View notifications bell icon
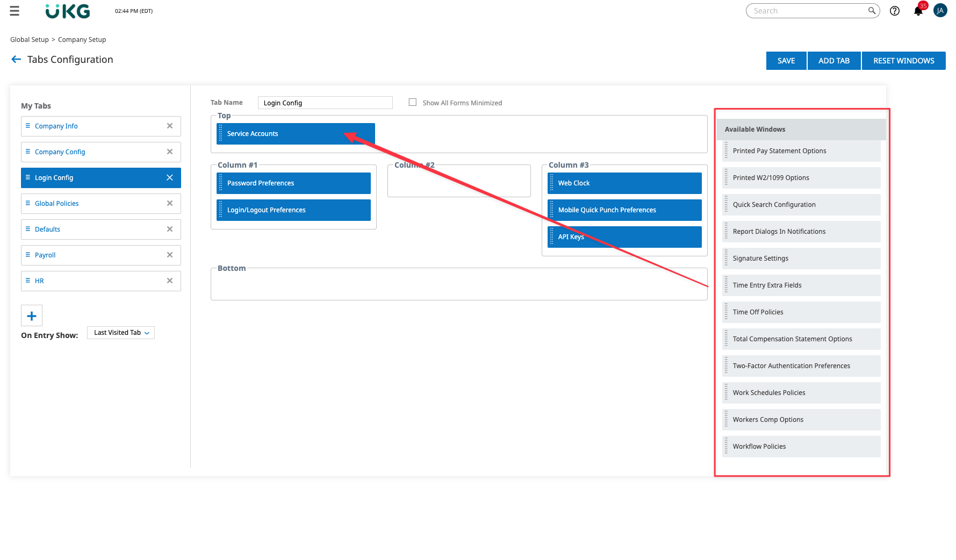Screen dimensions: 956x560 (x=918, y=11)
